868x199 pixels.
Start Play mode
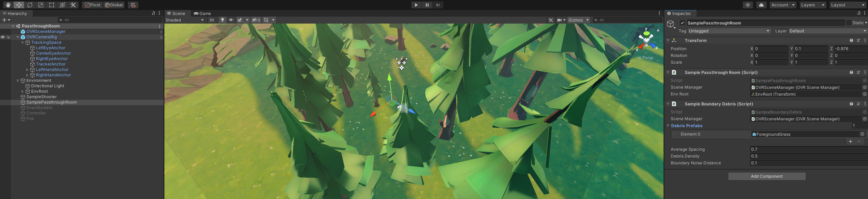416,5
